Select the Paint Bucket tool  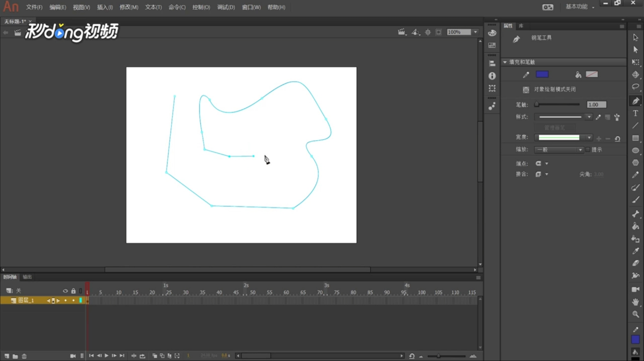pyautogui.click(x=635, y=226)
